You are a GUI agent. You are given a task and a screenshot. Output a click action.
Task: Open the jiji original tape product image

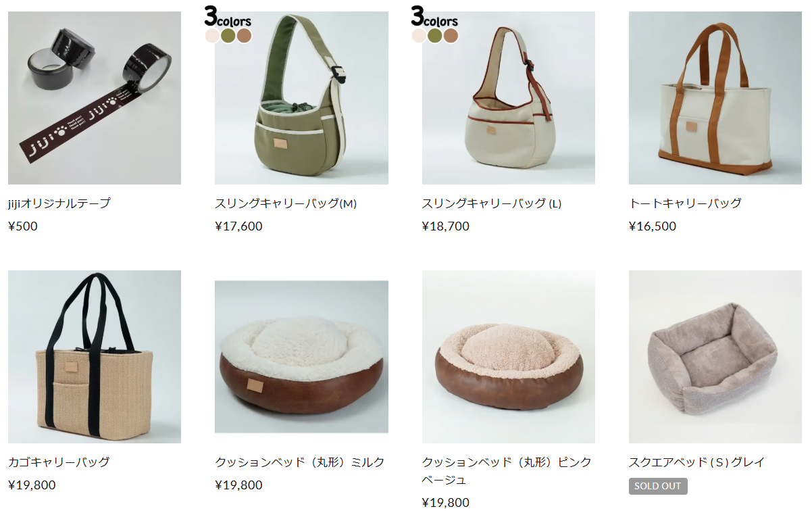(x=95, y=98)
